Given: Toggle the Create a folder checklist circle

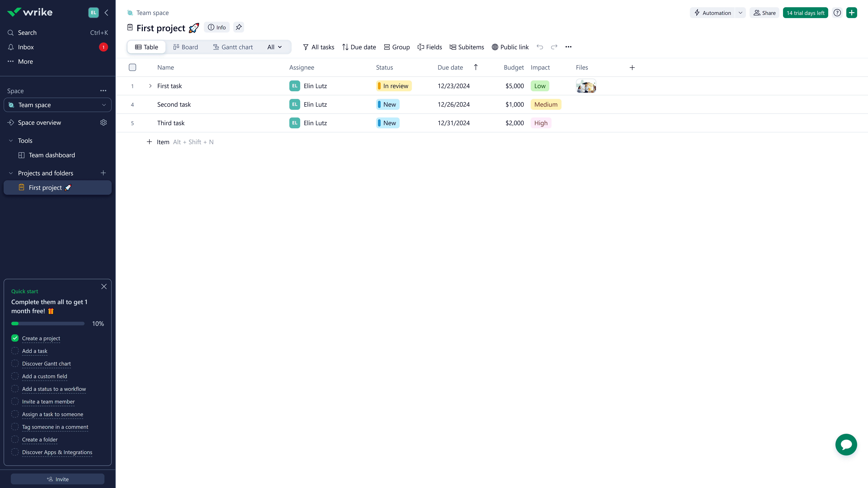Looking at the screenshot, I should pyautogui.click(x=15, y=440).
